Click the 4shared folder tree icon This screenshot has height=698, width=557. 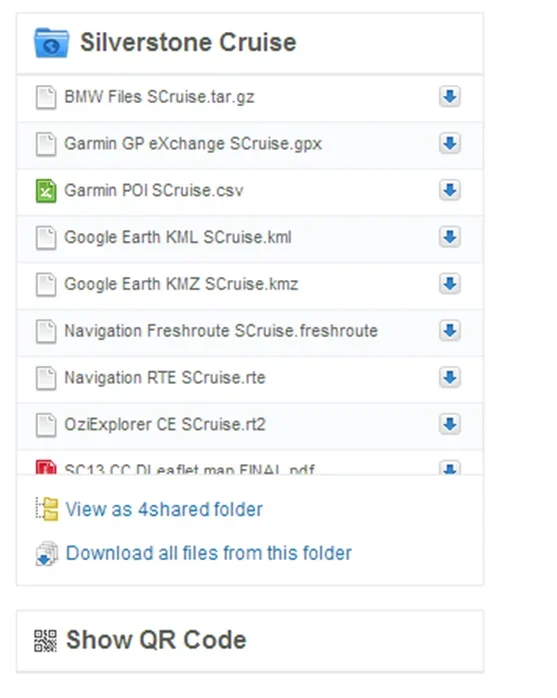47,509
